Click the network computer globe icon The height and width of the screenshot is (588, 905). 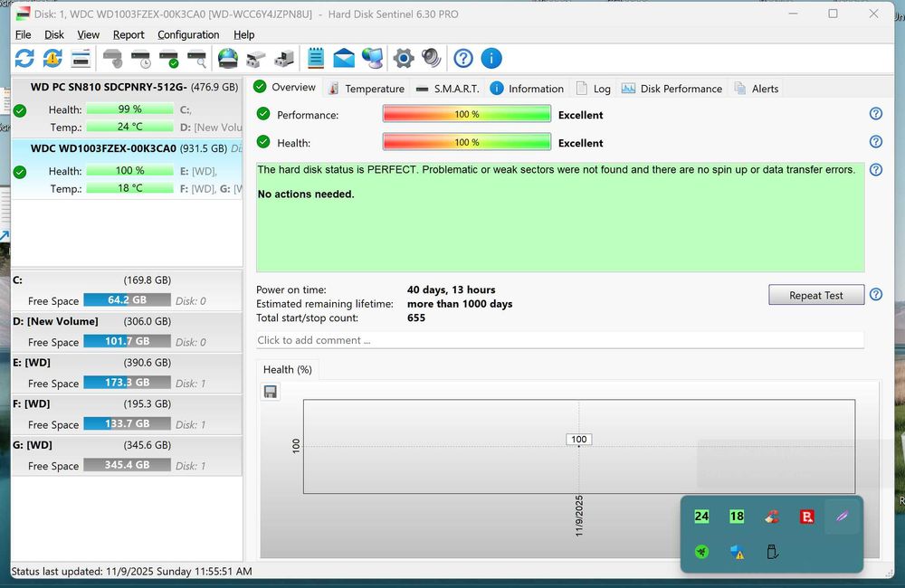pos(372,58)
